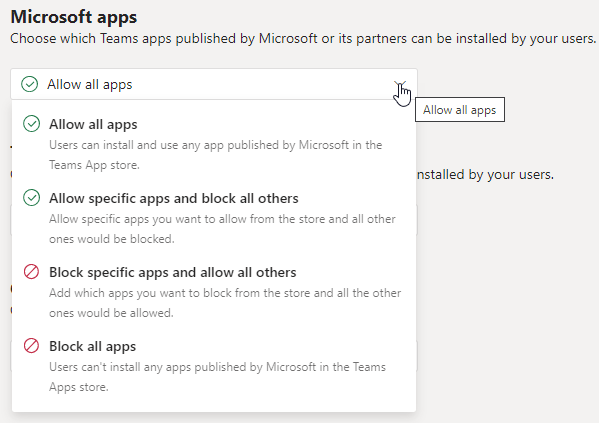Choose 'Block specific apps and allow all others'
This screenshot has width=599, height=423.
coord(214,291)
